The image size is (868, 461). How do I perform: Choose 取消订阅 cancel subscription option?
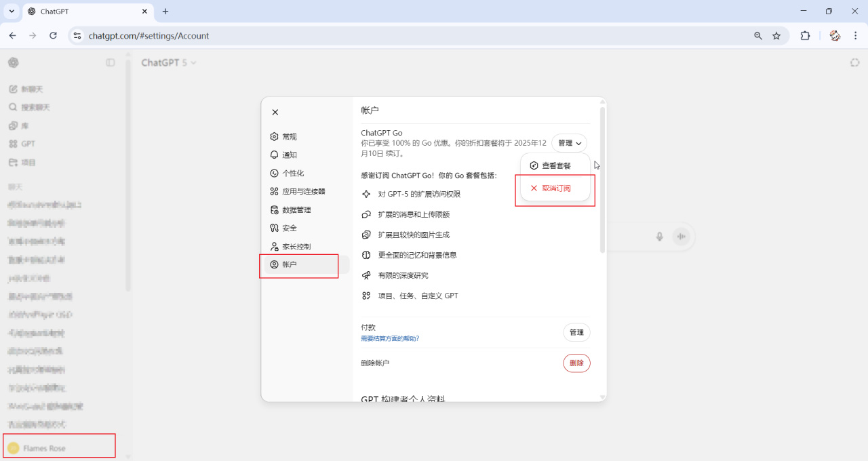(x=555, y=188)
